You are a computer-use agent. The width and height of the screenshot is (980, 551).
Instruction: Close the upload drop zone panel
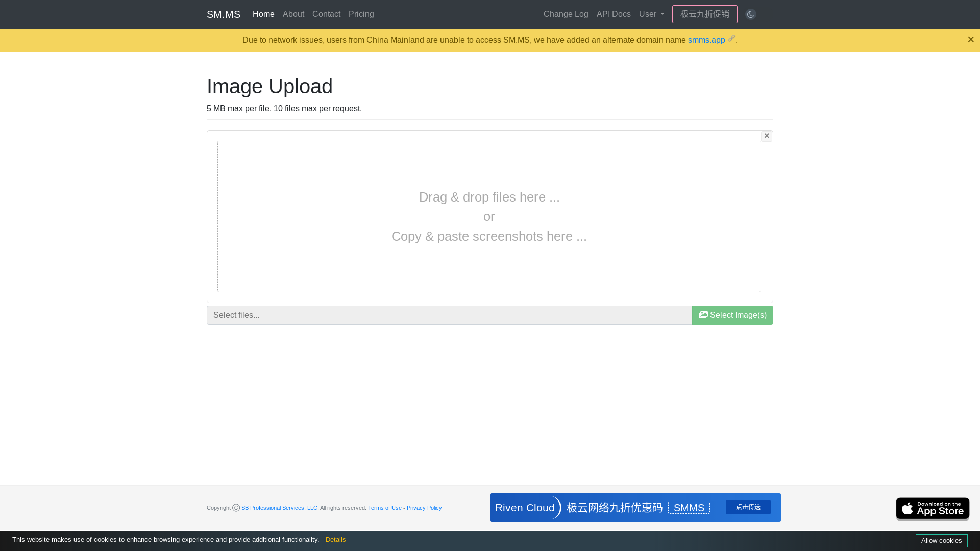766,136
